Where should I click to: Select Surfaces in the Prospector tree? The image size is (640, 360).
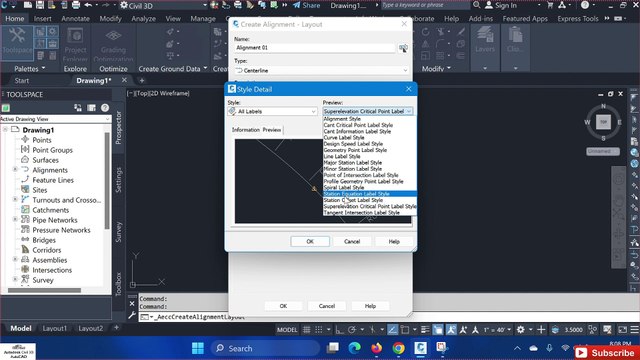[45, 160]
